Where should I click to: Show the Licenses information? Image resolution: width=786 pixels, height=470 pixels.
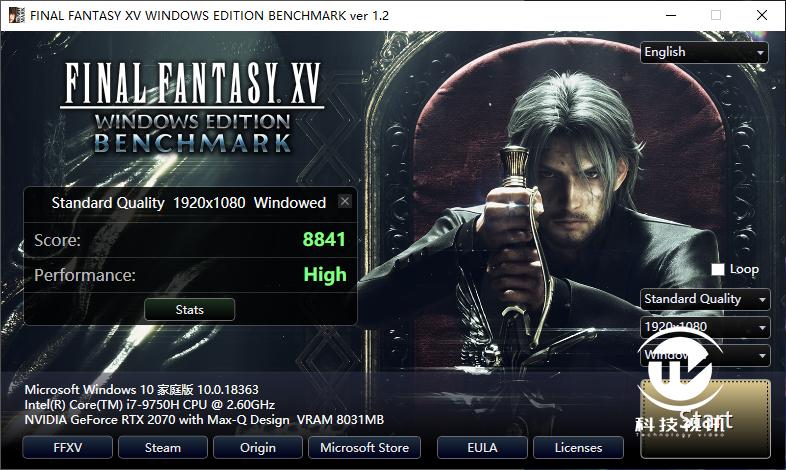(x=578, y=447)
